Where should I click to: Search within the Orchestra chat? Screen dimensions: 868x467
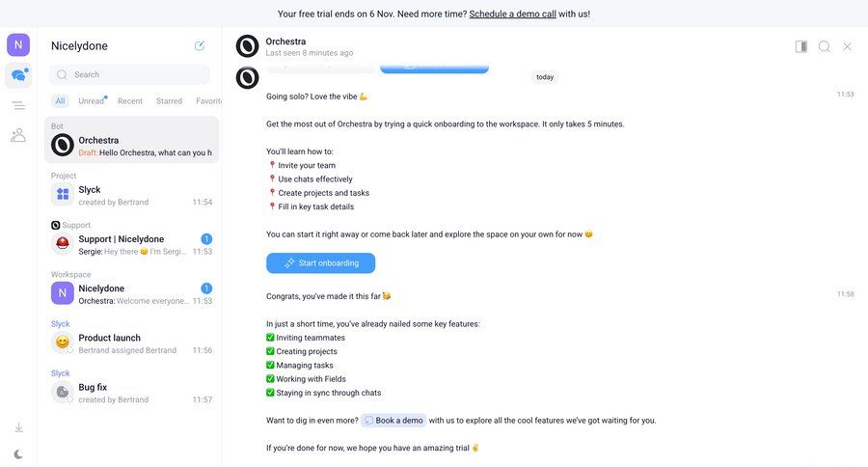click(824, 46)
